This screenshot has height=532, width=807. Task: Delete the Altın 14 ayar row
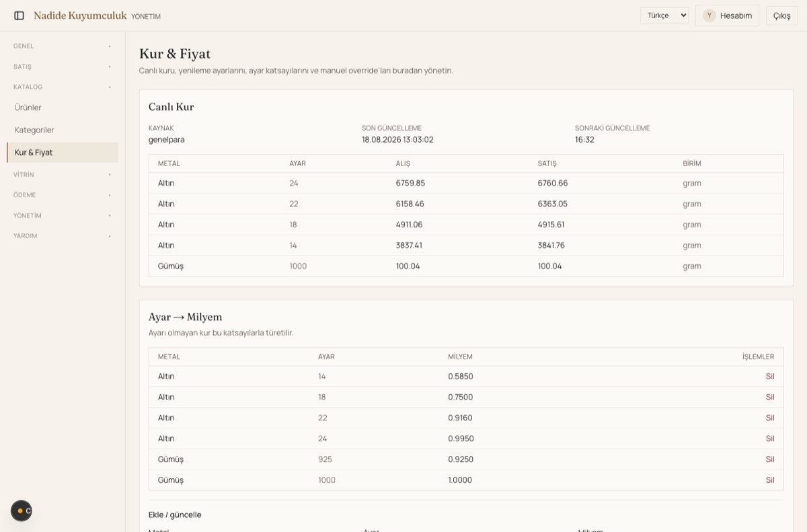(770, 377)
